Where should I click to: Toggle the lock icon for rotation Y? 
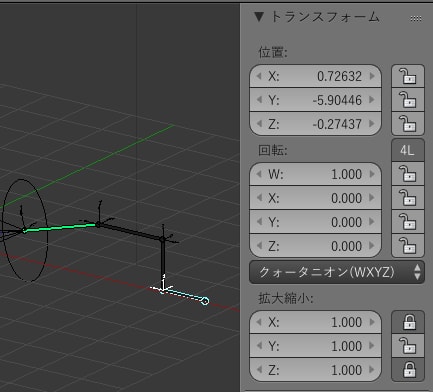[408, 222]
